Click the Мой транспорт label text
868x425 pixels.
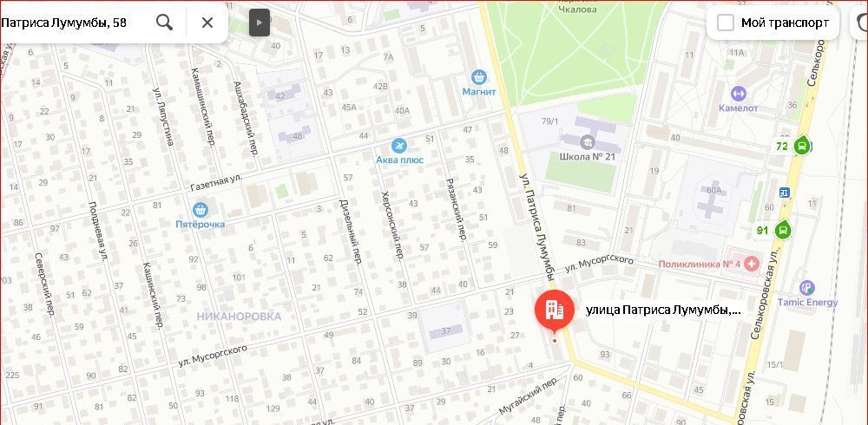pyautogui.click(x=785, y=23)
